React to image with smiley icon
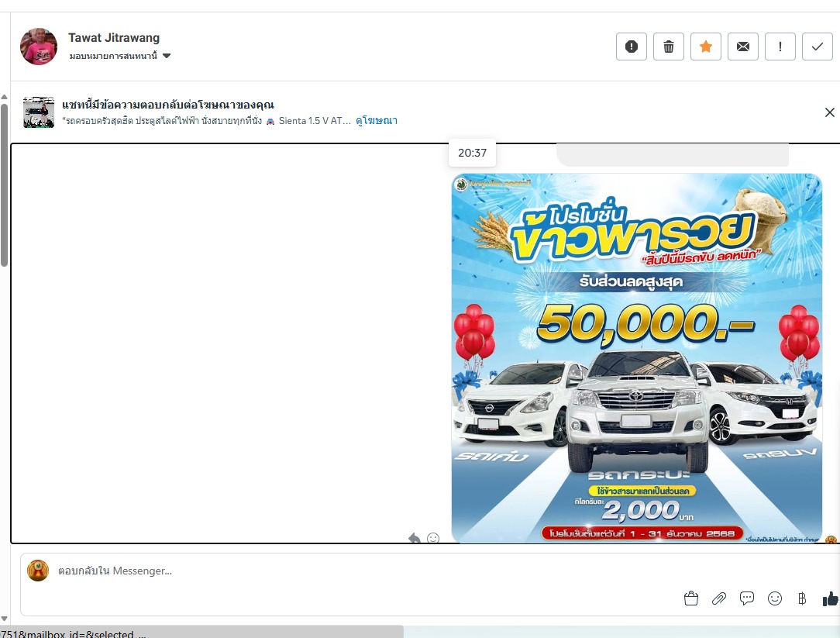 point(433,538)
